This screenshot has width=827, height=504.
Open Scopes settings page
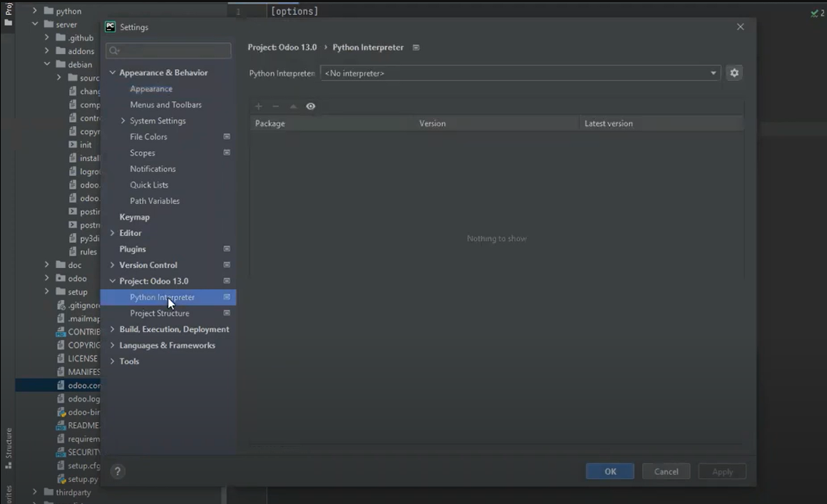[143, 153]
